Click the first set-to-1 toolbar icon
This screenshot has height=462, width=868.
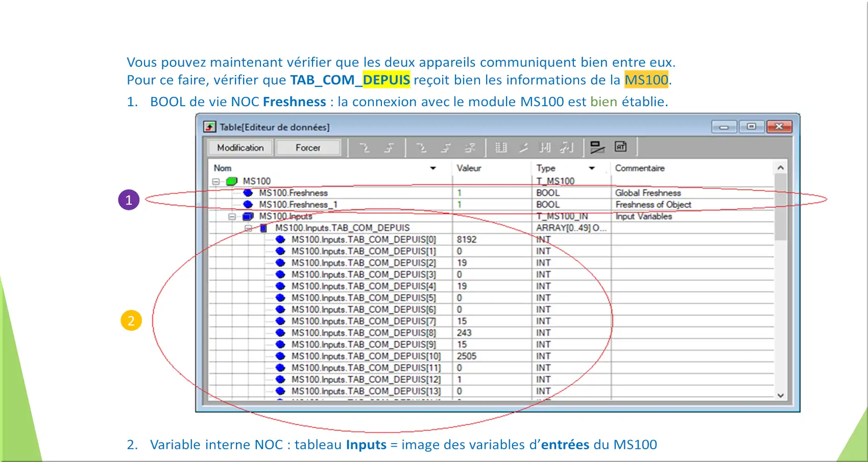390,148
